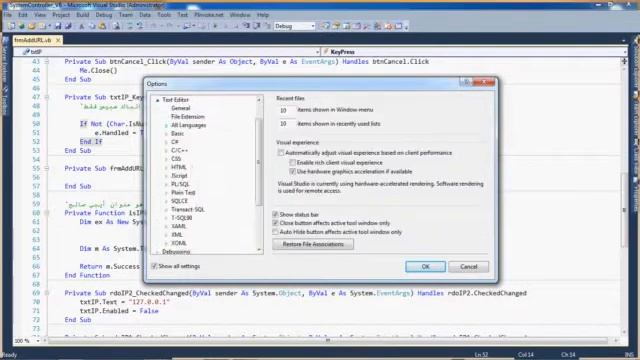Open Solution Explorer from toolbar icon

pyautogui.click(x=325, y=26)
